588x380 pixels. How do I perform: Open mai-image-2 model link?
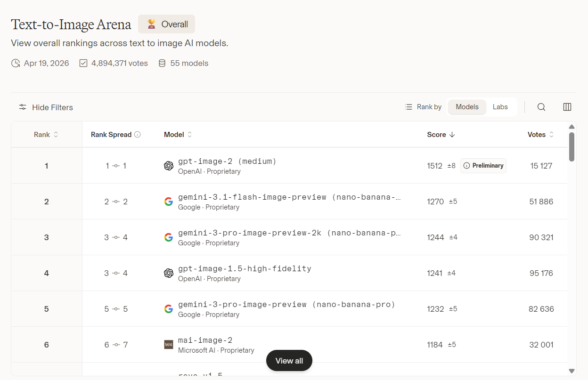click(205, 340)
